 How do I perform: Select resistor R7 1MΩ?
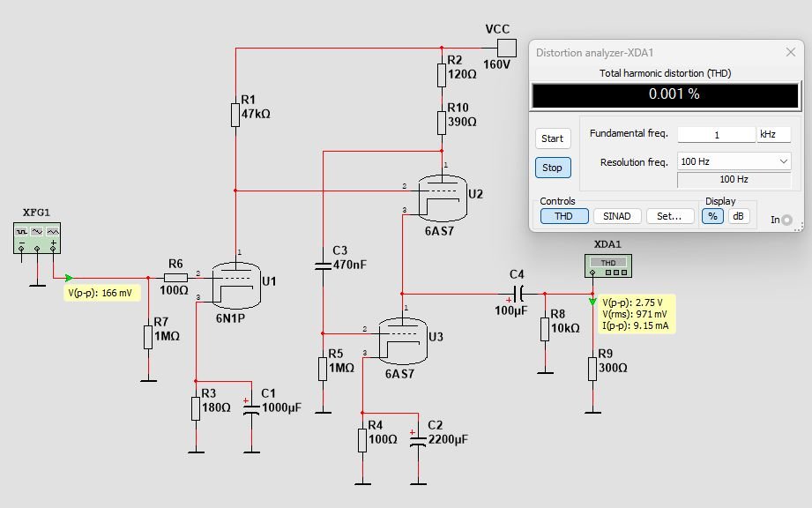coord(148,337)
